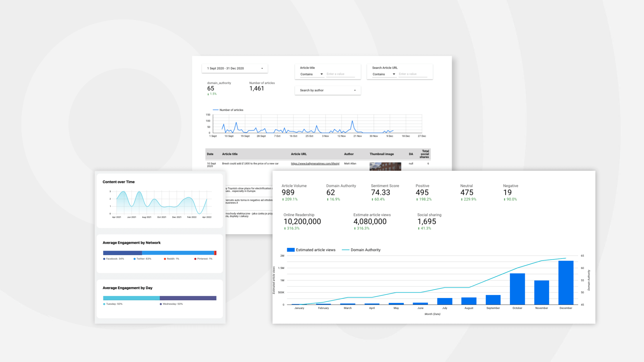Click the Search Article URL value field
The width and height of the screenshot is (644, 362).
coord(413,74)
